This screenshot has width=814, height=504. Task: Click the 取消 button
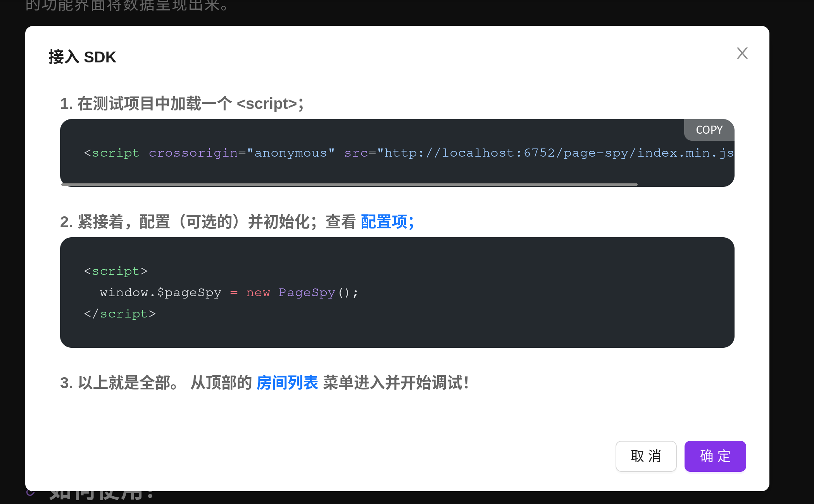tap(646, 456)
